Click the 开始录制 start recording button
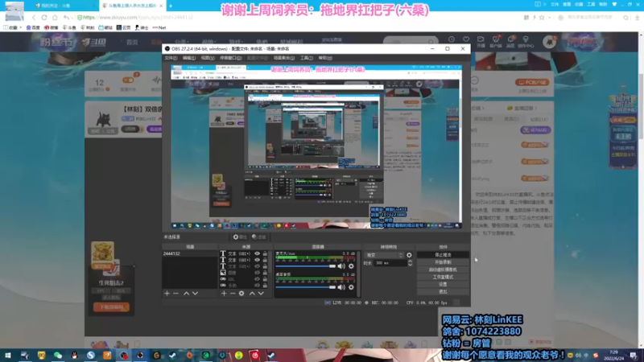The image size is (644, 362). pyautogui.click(x=443, y=262)
